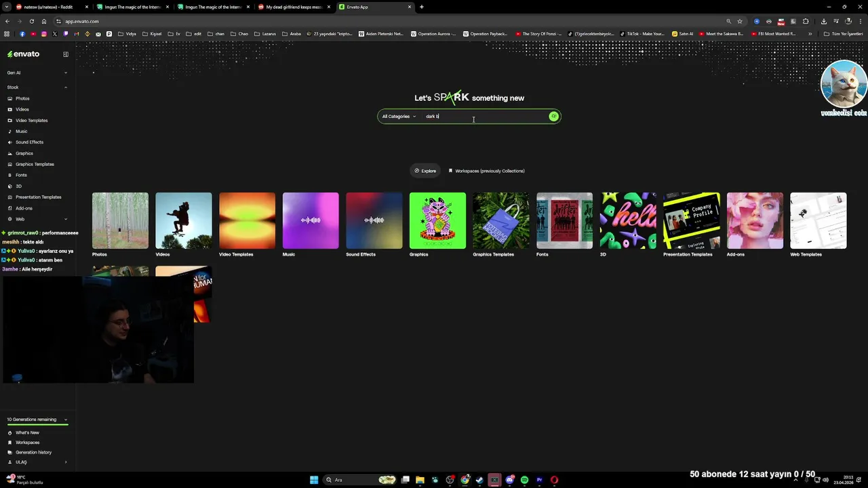
Task: Open the ULAŞ account menu
Action: coord(37,462)
